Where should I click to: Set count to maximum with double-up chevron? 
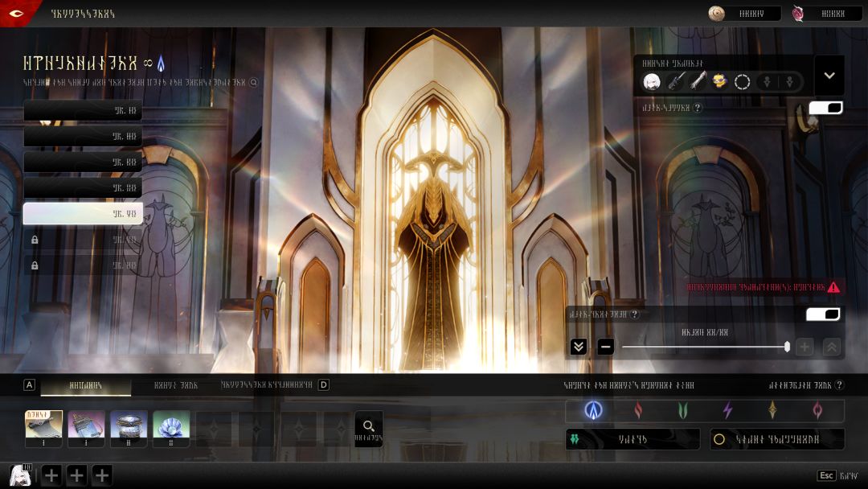point(832,347)
